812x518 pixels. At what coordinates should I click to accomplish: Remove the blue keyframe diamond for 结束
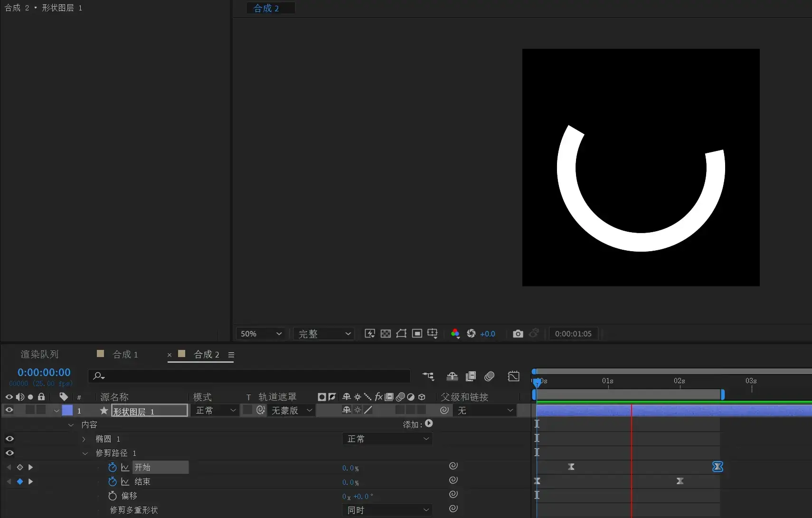(x=20, y=481)
